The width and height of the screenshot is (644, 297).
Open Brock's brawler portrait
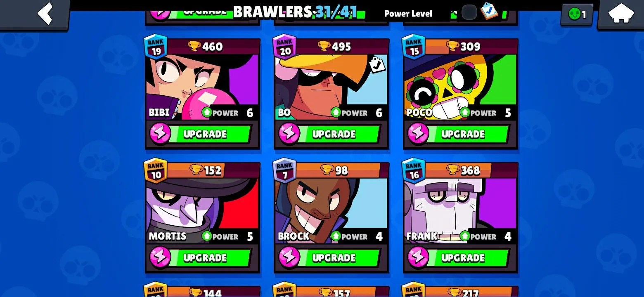tap(331, 211)
